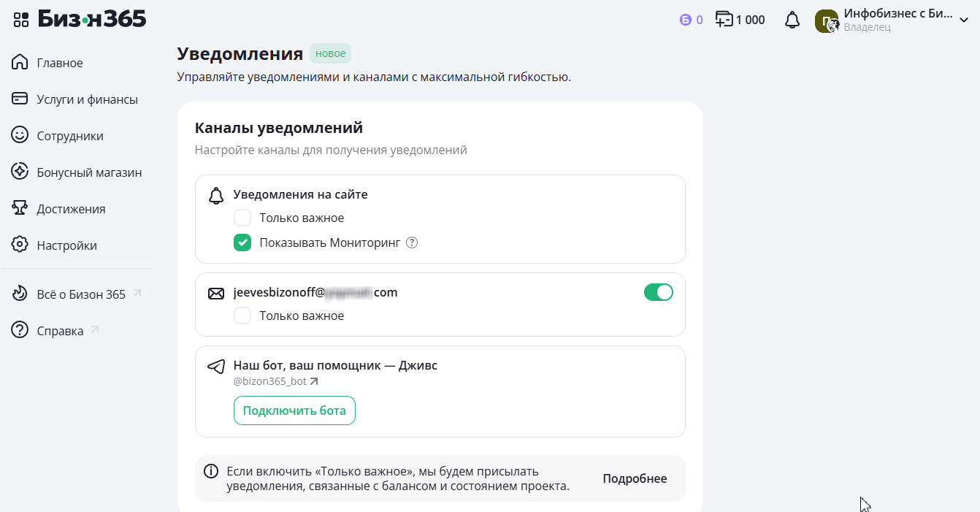This screenshot has height=512, width=980.
Task: Open Бонусный магазин from the sidebar
Action: point(89,172)
